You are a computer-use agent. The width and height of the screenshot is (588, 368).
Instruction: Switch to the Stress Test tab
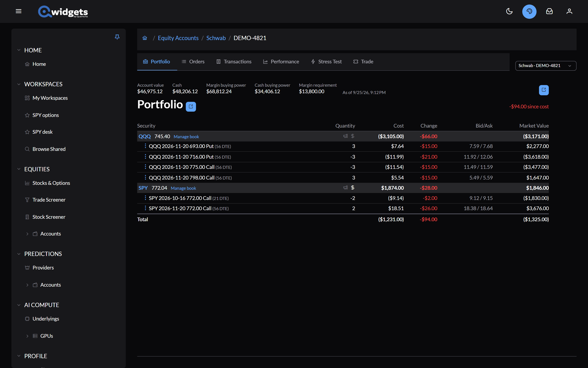click(326, 62)
